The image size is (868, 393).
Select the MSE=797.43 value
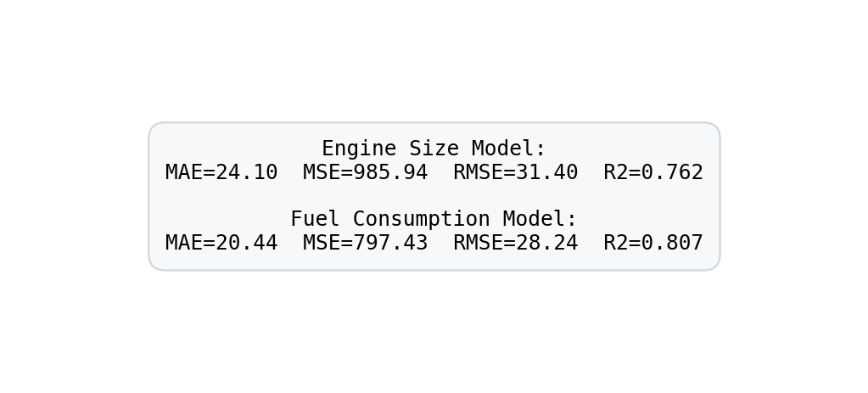pyautogui.click(x=365, y=244)
